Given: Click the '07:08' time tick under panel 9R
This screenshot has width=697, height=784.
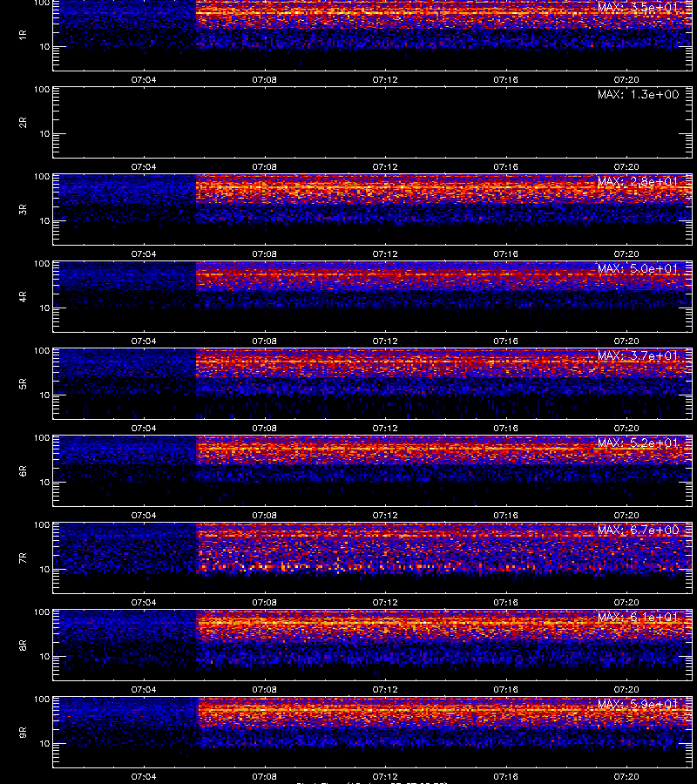Looking at the screenshot, I should coord(265,776).
